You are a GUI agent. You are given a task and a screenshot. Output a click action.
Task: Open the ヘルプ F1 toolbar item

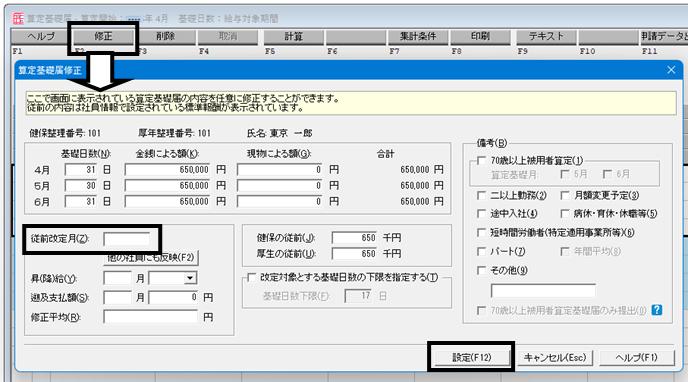coord(41,37)
